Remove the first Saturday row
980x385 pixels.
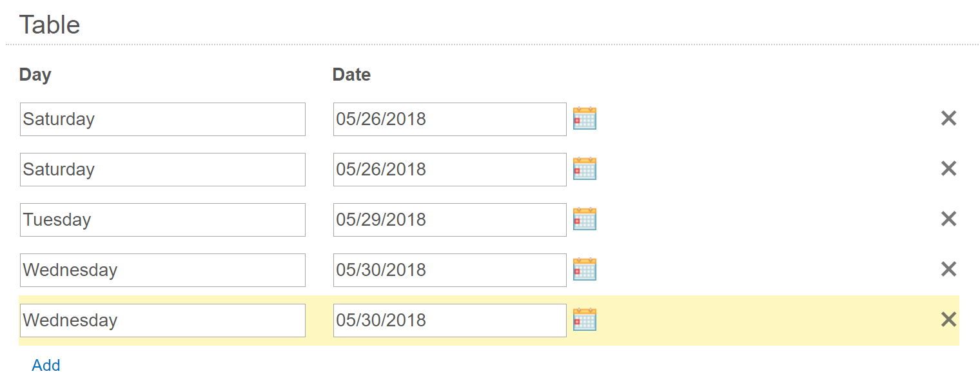click(948, 119)
